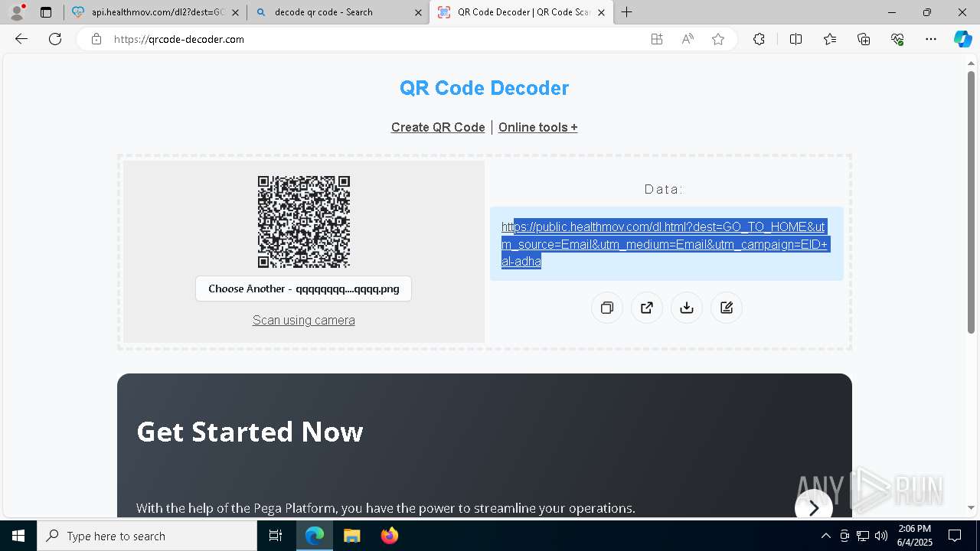Open volume control in system tray
This screenshot has height=551, width=980.
pyautogui.click(x=880, y=536)
